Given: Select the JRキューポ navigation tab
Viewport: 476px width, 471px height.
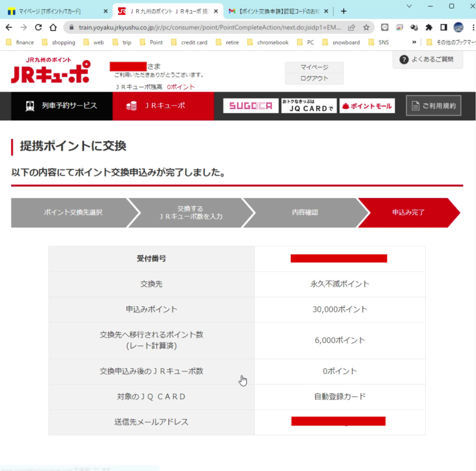Looking at the screenshot, I should point(163,106).
